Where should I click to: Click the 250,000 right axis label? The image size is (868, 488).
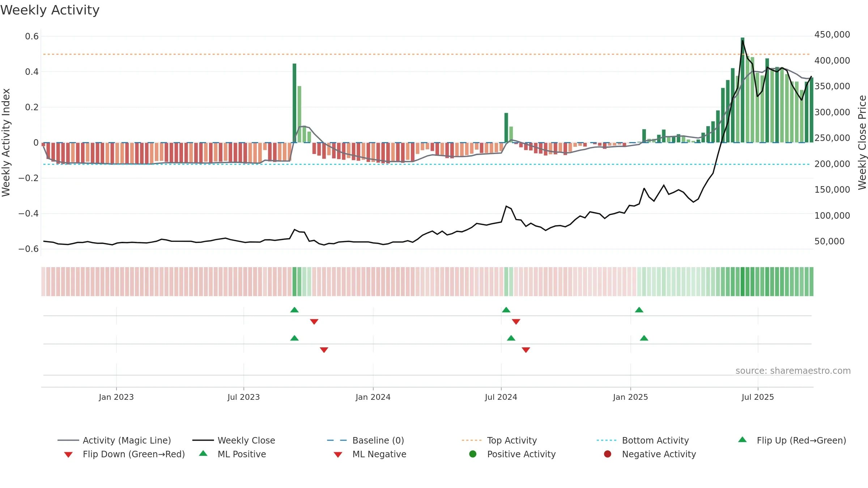tap(832, 138)
